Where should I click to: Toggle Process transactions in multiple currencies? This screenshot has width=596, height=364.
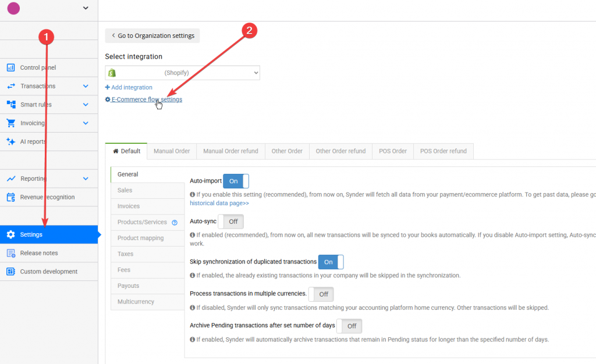321,294
